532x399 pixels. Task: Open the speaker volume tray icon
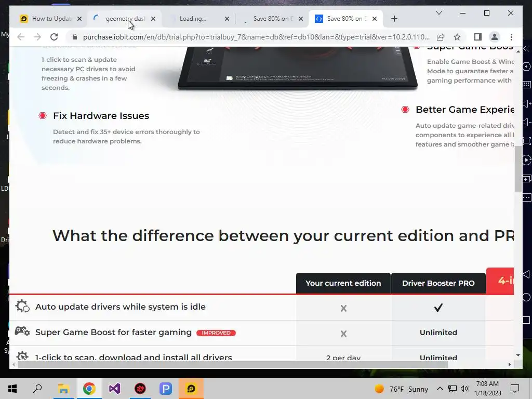point(464,389)
